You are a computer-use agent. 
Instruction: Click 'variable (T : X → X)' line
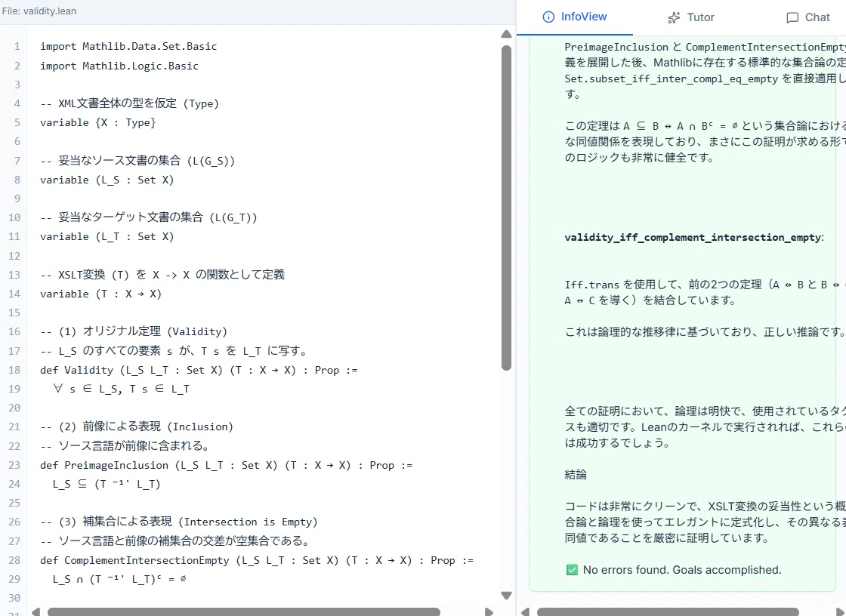pyautogui.click(x=101, y=294)
